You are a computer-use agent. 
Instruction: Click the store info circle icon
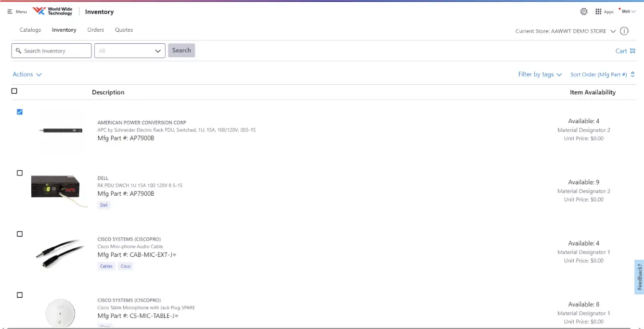tap(624, 31)
